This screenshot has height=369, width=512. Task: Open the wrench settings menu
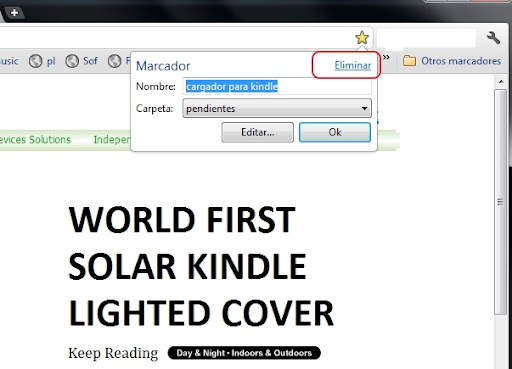[x=493, y=38]
